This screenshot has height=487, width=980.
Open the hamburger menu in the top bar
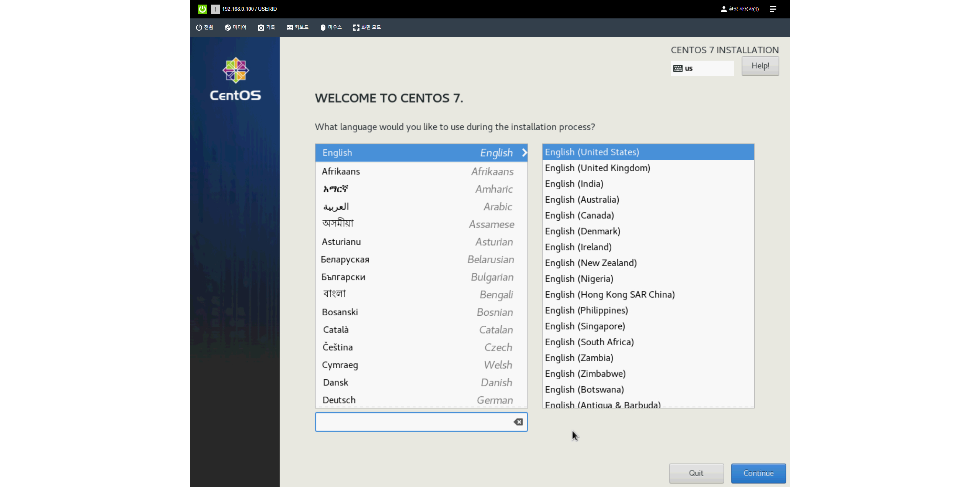point(773,9)
